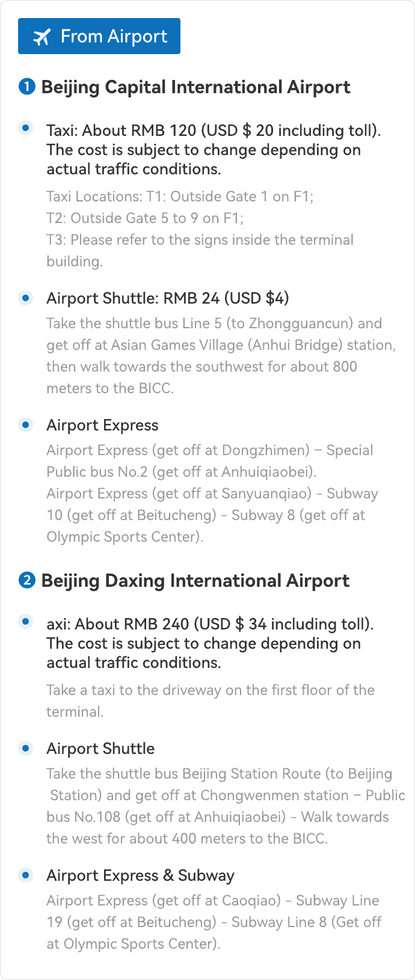The image size is (415, 980).
Task: Click the bullet beside the Airport Express heading
Action: [x=26, y=424]
